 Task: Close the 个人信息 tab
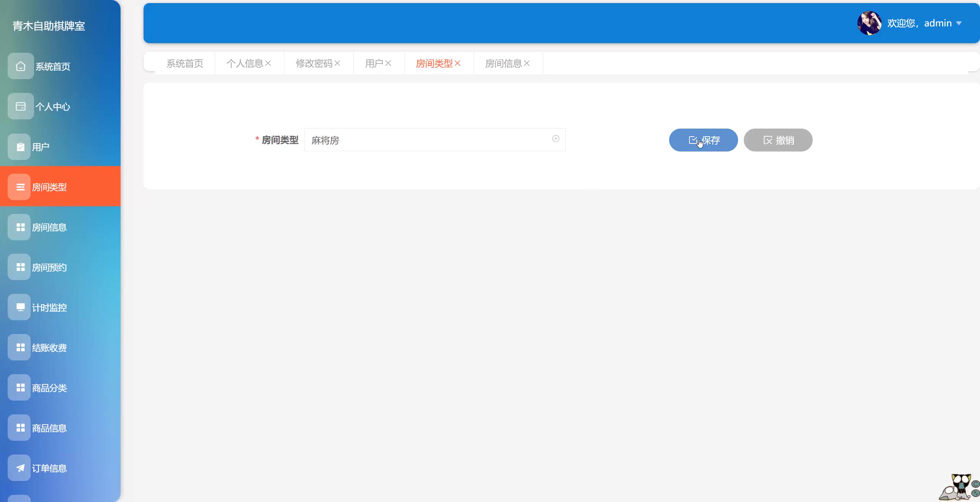[x=268, y=64]
